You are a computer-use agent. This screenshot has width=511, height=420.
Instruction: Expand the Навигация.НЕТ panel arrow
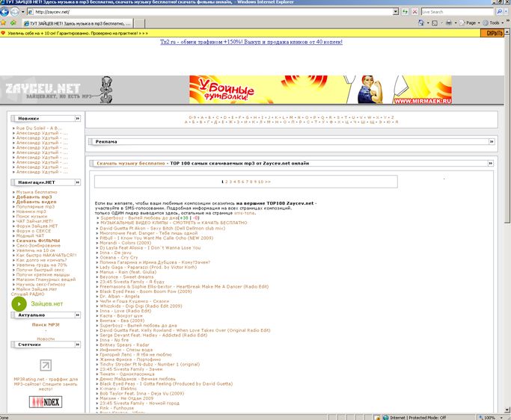click(x=78, y=182)
